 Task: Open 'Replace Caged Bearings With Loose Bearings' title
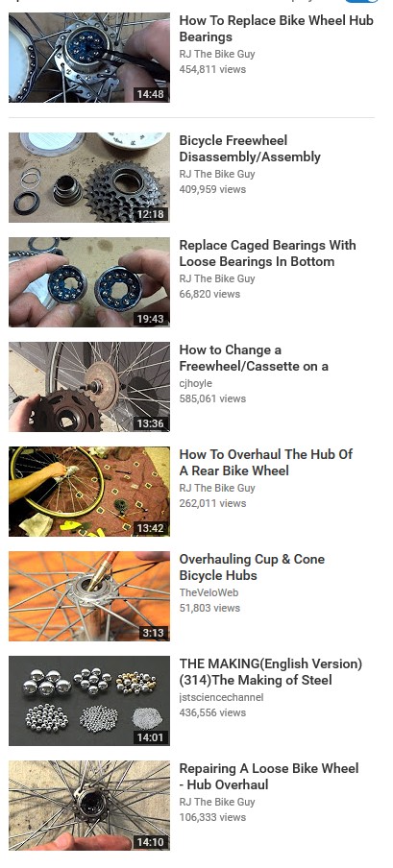click(x=268, y=253)
